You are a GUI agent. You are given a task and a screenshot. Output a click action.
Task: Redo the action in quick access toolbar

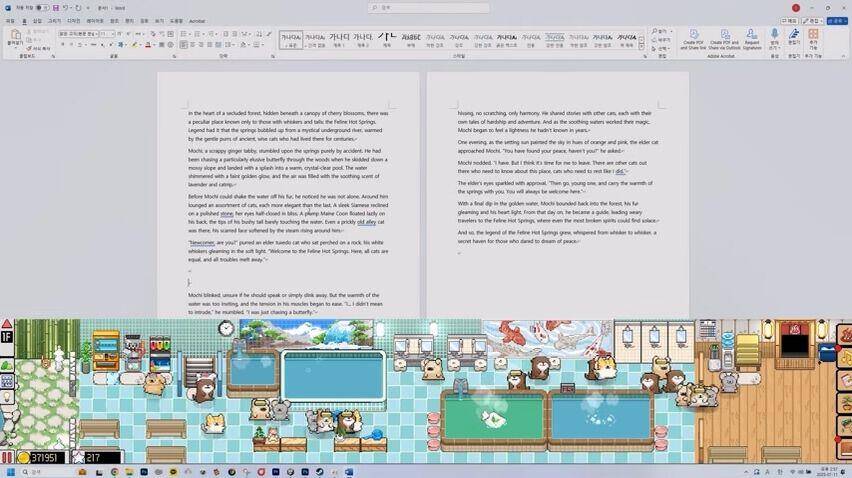tap(78, 8)
